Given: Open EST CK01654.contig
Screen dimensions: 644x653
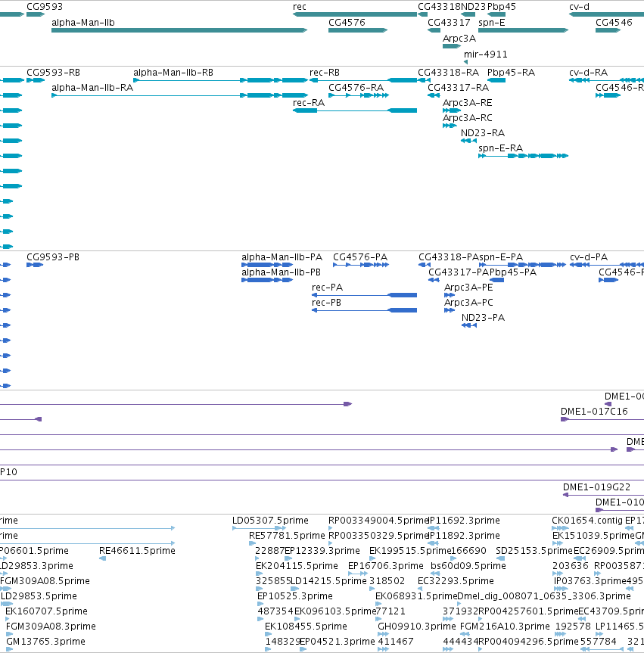Looking at the screenshot, I should click(587, 520).
